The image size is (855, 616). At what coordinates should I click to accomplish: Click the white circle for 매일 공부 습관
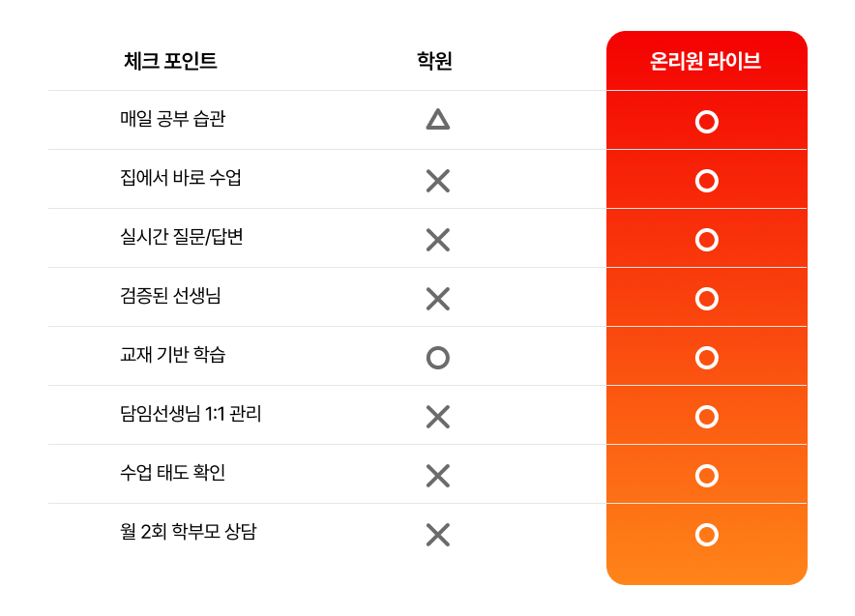[707, 122]
